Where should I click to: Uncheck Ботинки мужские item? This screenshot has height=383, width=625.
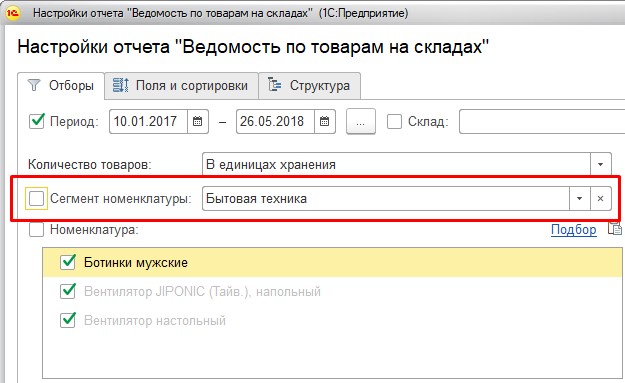(68, 262)
